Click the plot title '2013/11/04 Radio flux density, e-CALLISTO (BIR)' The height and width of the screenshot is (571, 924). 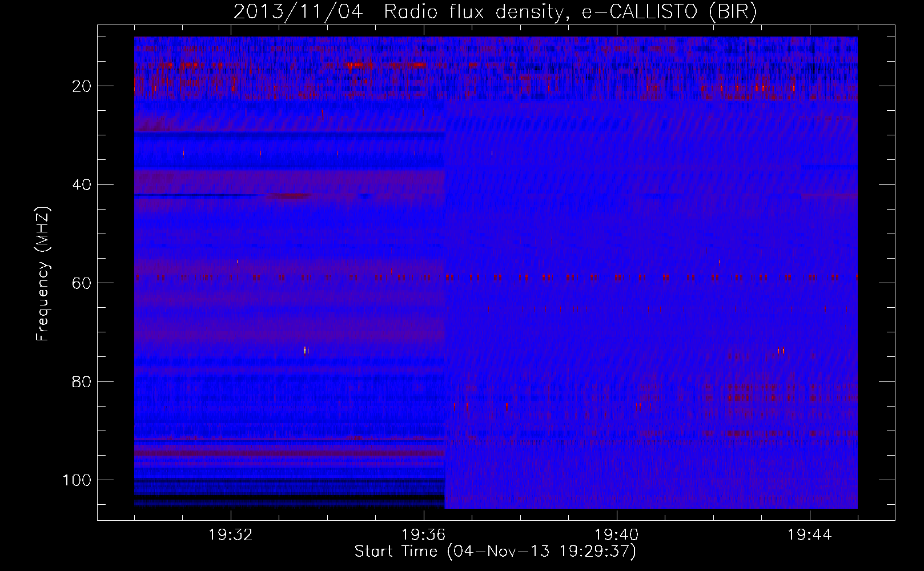[495, 12]
